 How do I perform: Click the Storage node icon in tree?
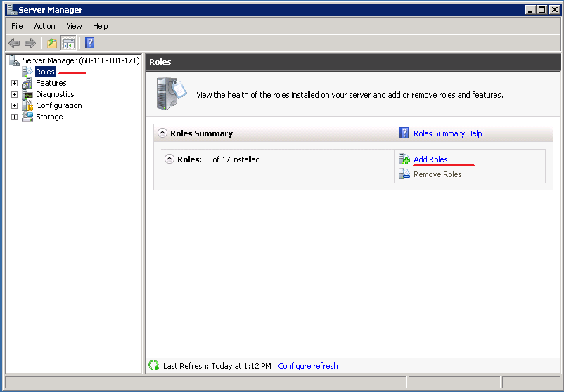[27, 117]
